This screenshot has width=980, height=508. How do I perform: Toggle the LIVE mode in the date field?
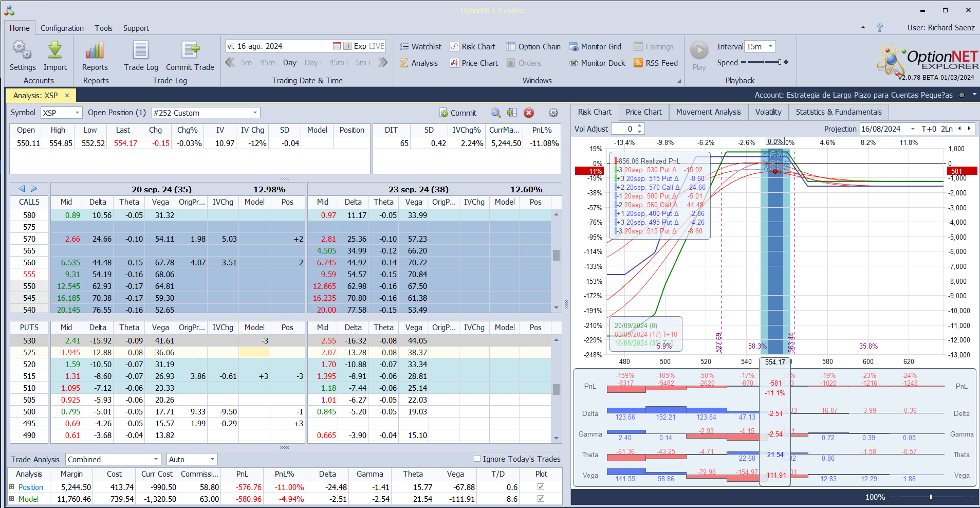(377, 46)
